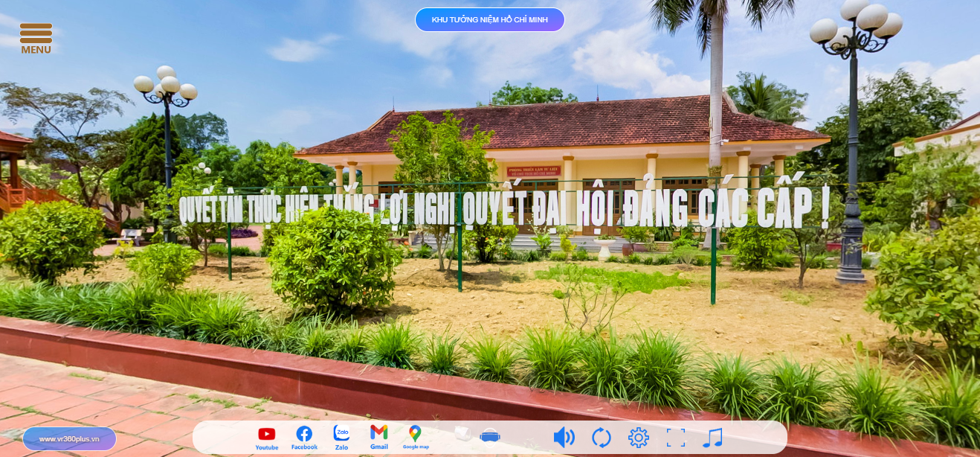The height and width of the screenshot is (457, 980).
Task: Toggle background music with the note icon
Action: pyautogui.click(x=712, y=438)
